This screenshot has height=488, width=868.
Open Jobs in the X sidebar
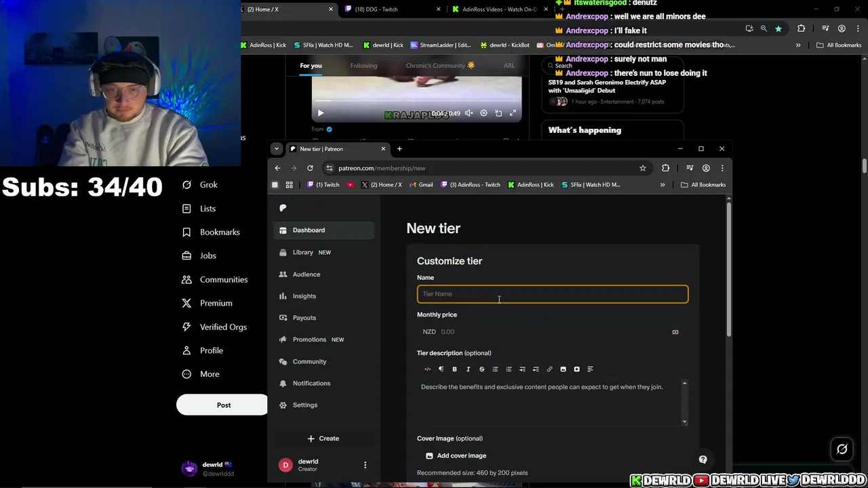click(x=199, y=256)
